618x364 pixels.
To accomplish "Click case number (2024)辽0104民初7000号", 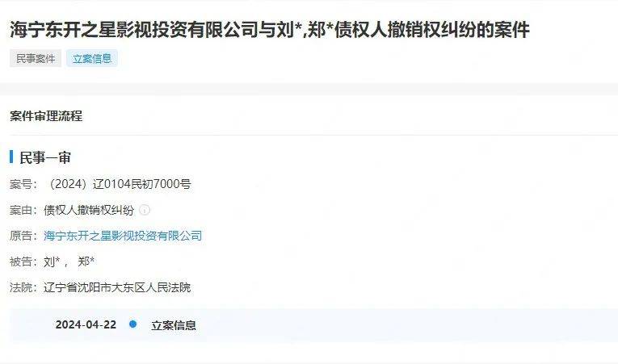I will pos(120,184).
